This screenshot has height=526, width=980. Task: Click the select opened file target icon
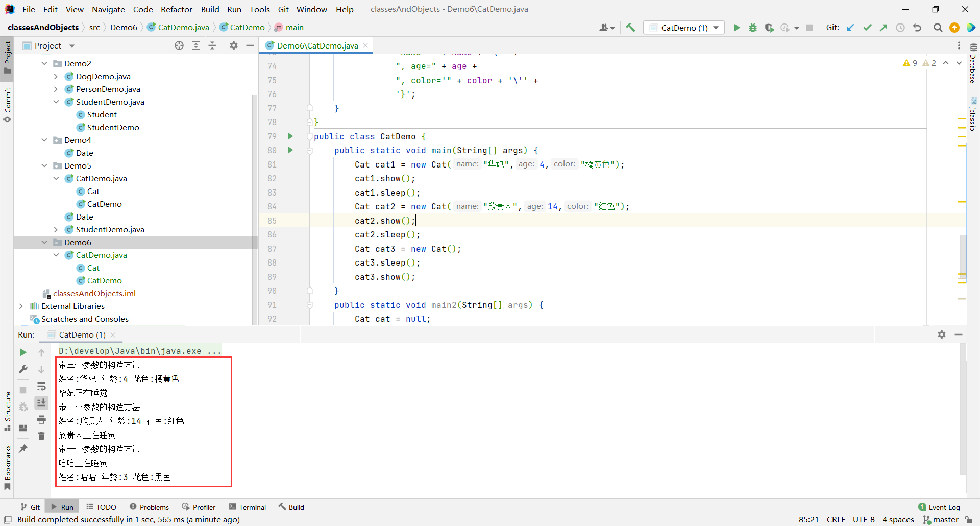click(179, 45)
